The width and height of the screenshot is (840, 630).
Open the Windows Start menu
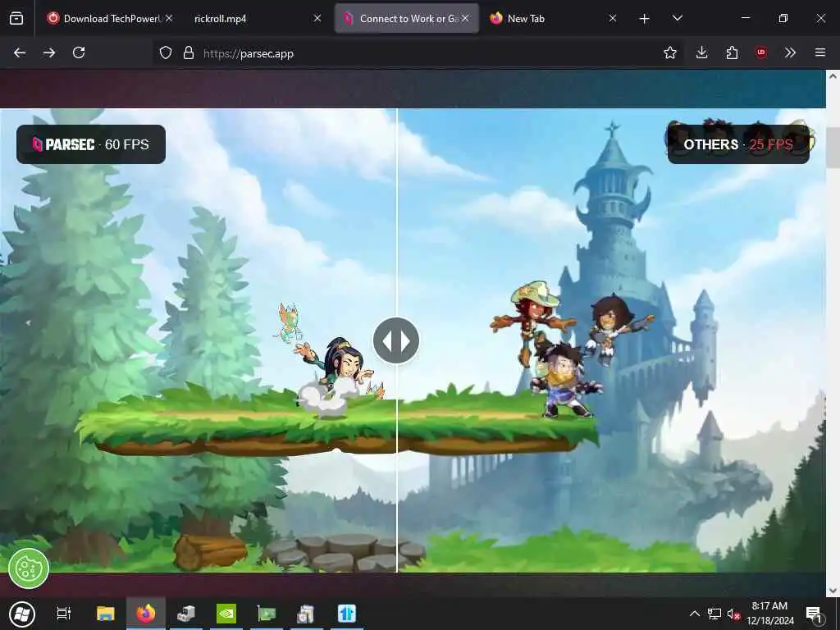click(22, 614)
